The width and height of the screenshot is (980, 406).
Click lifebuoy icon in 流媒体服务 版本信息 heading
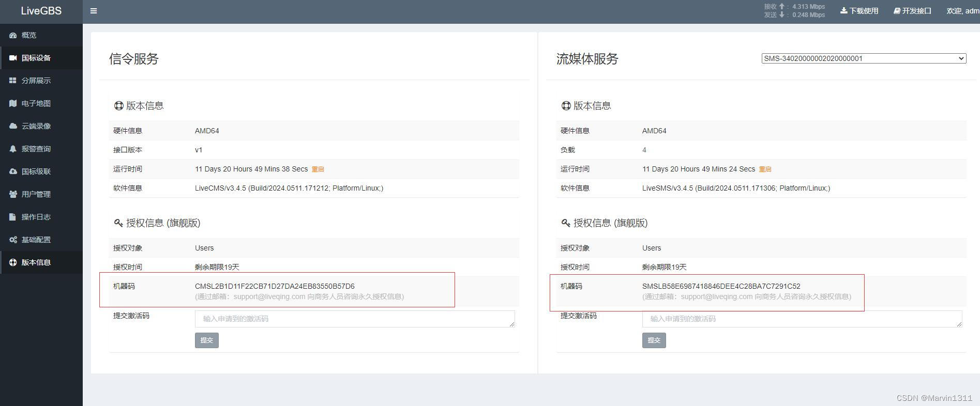(566, 106)
